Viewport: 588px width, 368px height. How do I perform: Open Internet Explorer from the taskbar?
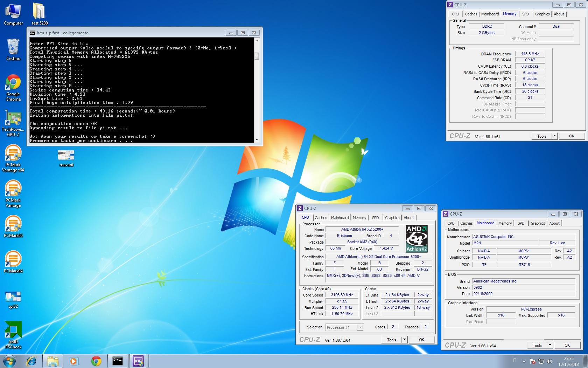31,361
